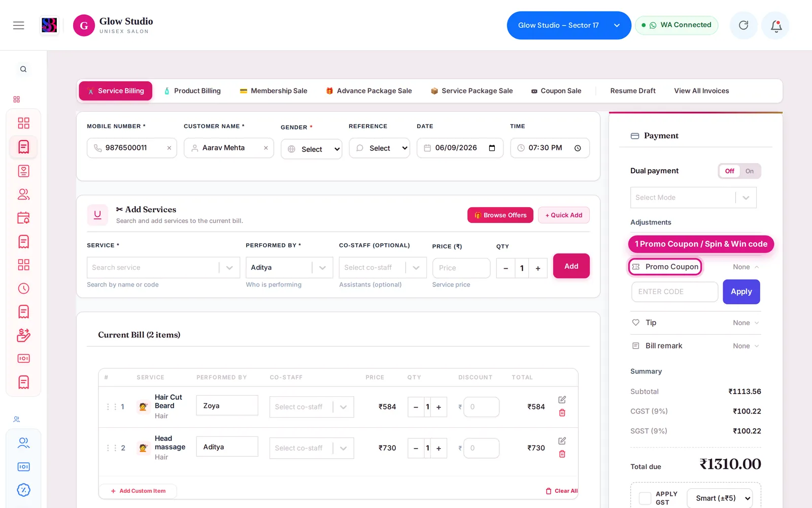Open the Gender select dropdown
Viewport: 812px width, 508px height.
click(x=312, y=149)
